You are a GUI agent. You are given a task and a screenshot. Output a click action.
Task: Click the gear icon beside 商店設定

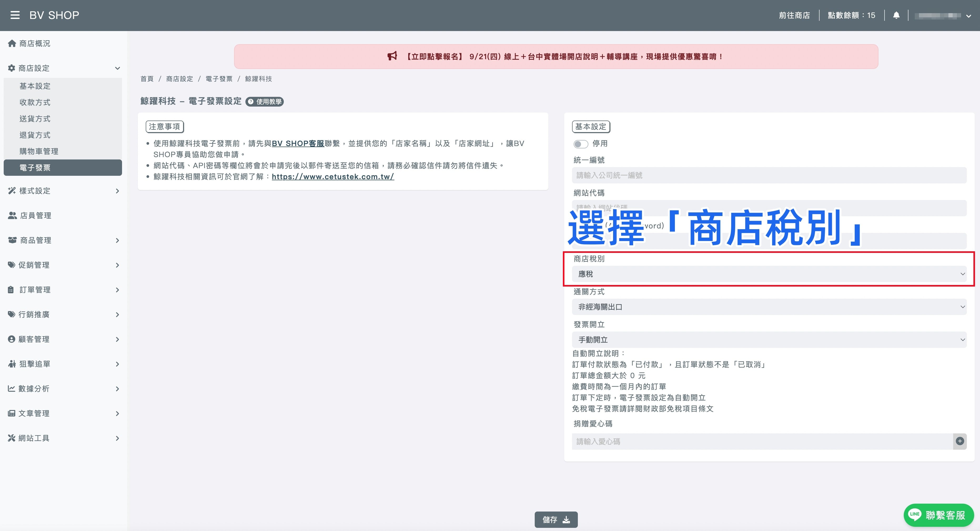11,68
